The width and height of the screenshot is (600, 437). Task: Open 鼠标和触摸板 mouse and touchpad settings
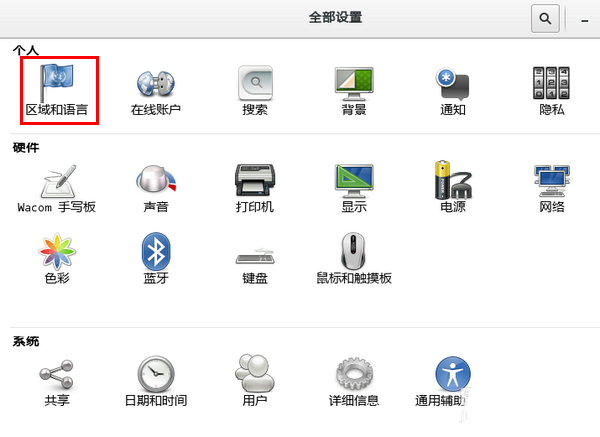[x=354, y=259]
